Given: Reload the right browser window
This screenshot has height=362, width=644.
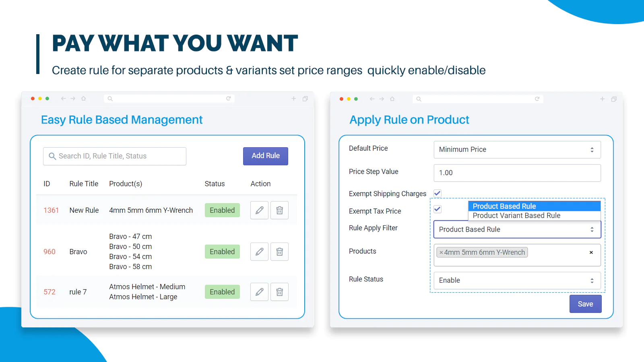Looking at the screenshot, I should click(x=537, y=99).
